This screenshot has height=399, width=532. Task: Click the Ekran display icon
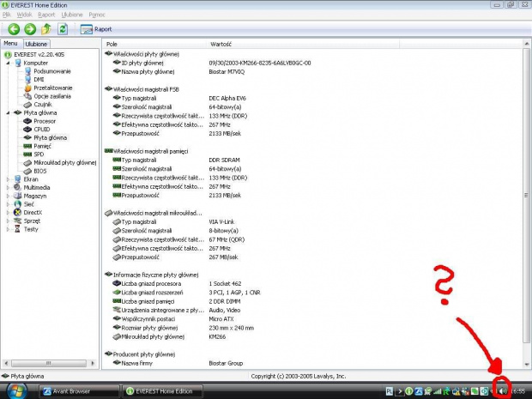pos(18,179)
